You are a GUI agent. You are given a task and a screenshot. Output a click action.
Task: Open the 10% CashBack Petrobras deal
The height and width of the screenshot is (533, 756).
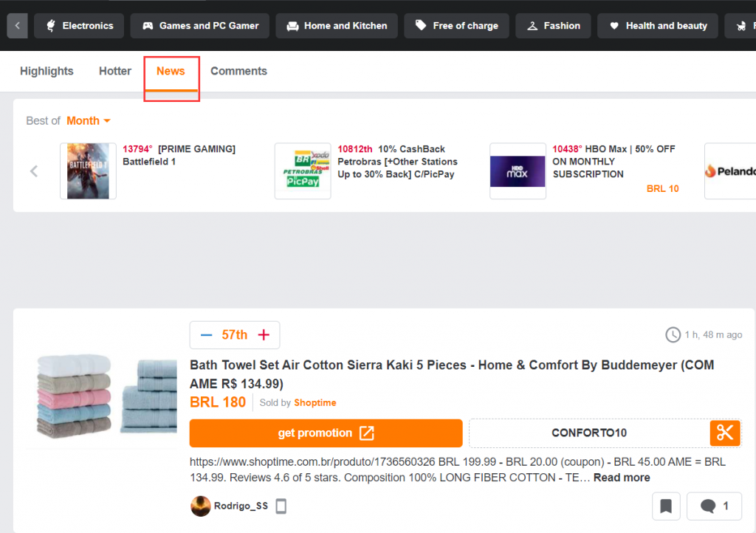tap(398, 162)
